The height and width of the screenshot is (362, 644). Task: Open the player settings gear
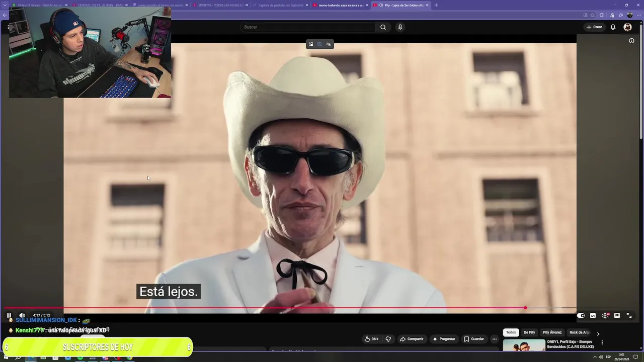click(x=605, y=316)
